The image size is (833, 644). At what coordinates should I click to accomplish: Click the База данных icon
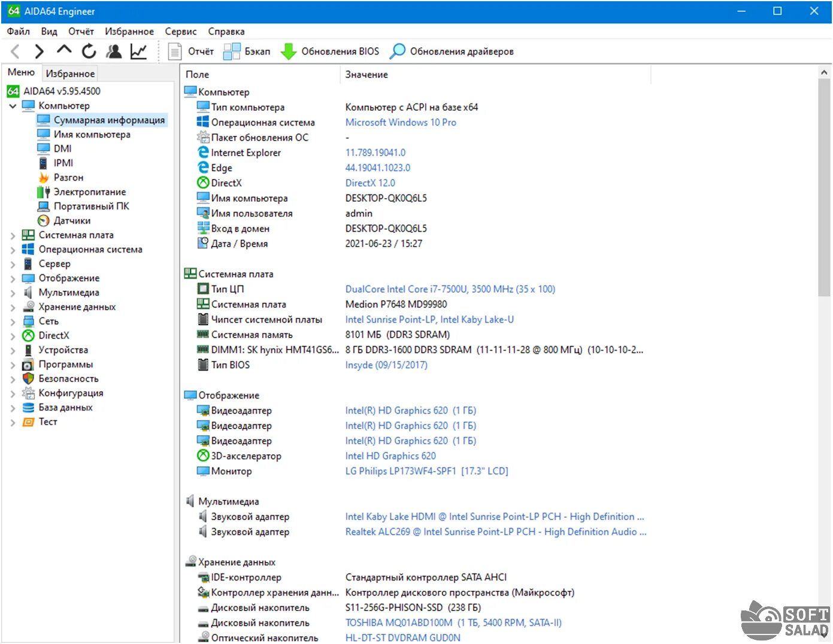(28, 408)
